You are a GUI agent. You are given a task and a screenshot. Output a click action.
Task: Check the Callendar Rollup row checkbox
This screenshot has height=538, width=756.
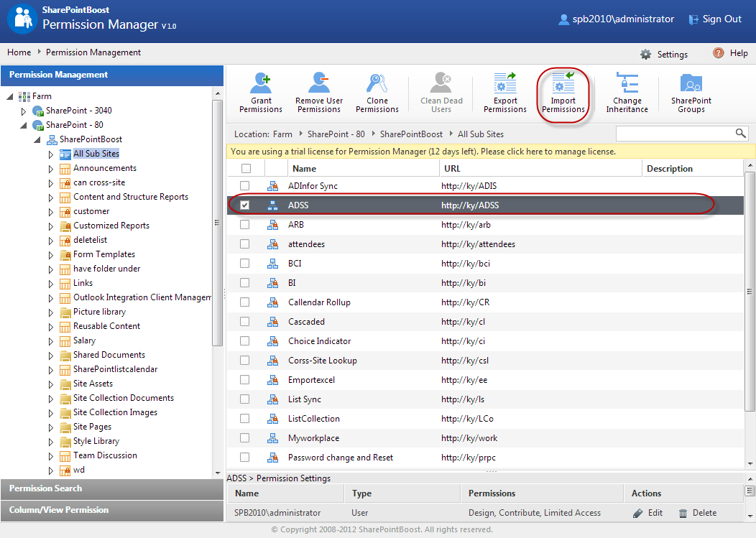click(245, 302)
